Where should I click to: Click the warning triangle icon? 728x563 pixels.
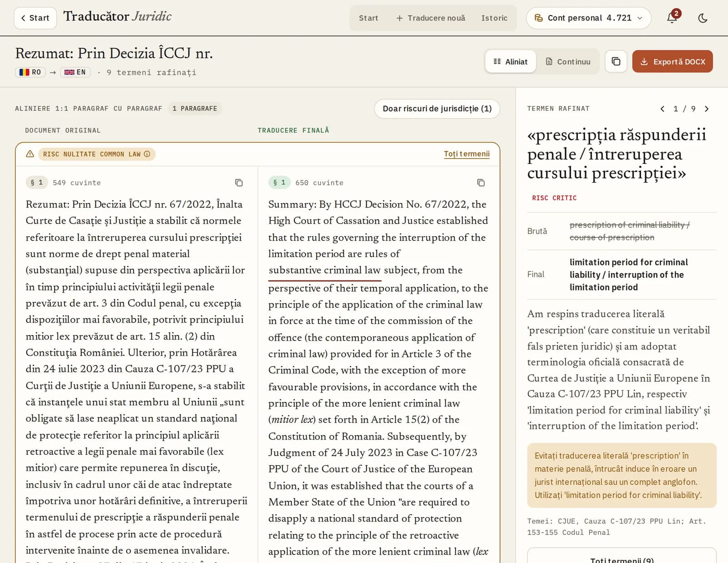(x=30, y=154)
